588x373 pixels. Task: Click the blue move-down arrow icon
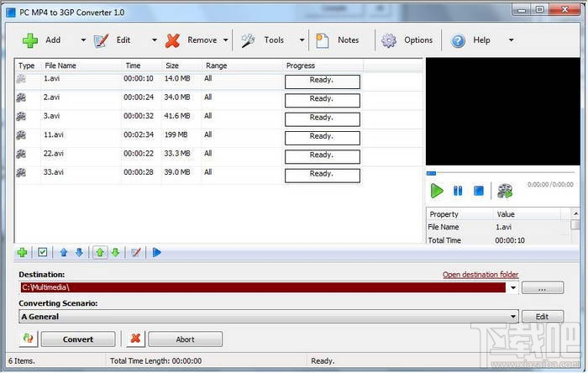[79, 252]
